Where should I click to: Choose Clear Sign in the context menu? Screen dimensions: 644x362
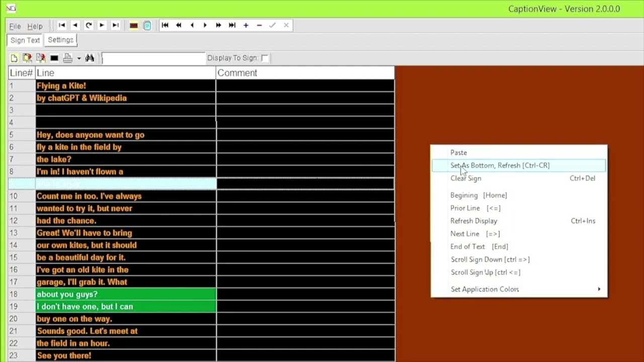519,178
